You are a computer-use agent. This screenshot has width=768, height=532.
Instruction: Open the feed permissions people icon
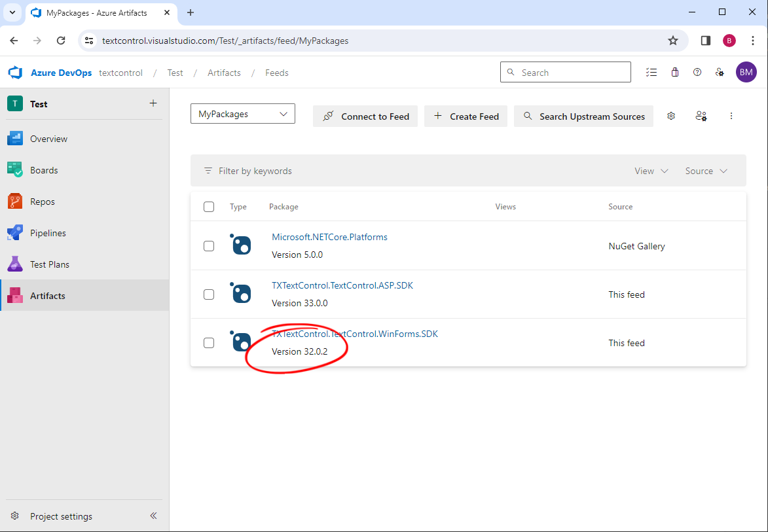701,116
